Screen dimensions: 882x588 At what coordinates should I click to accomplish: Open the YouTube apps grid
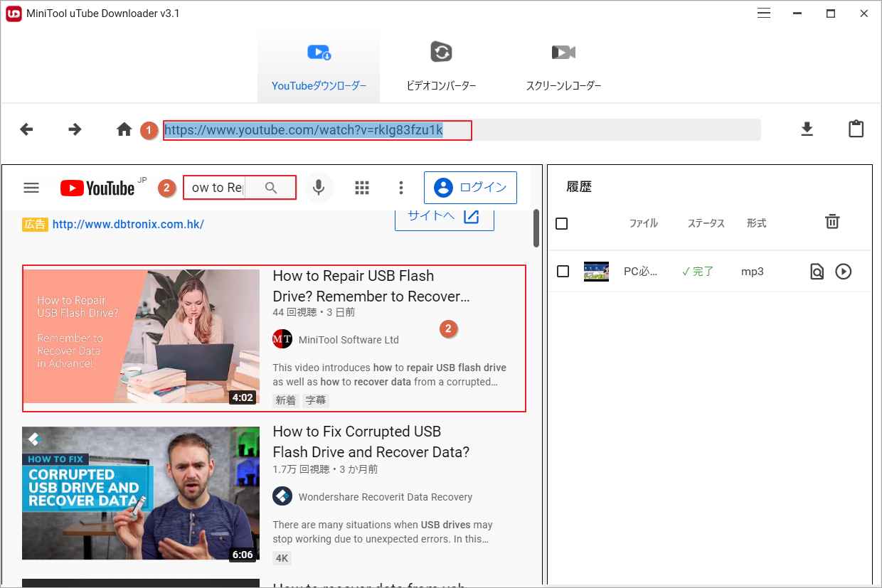pos(362,188)
